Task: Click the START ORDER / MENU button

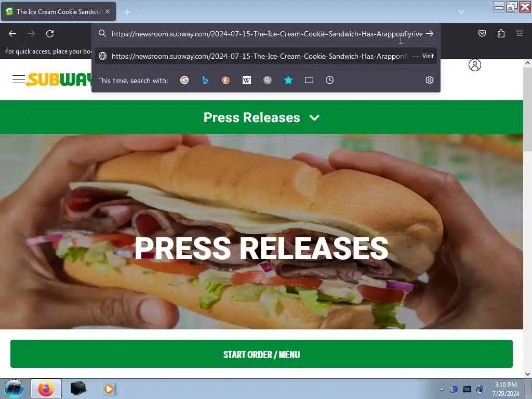Action: point(261,354)
